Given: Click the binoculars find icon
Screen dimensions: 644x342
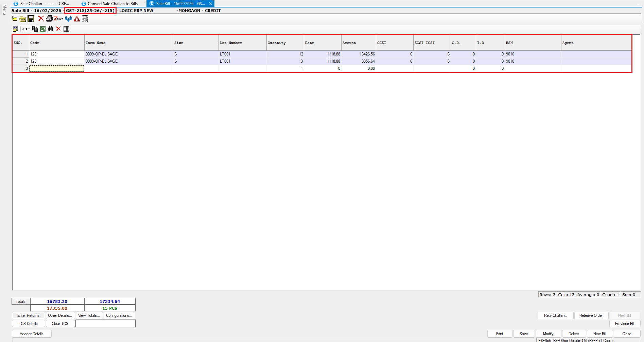Looking at the screenshot, I should 51,29.
